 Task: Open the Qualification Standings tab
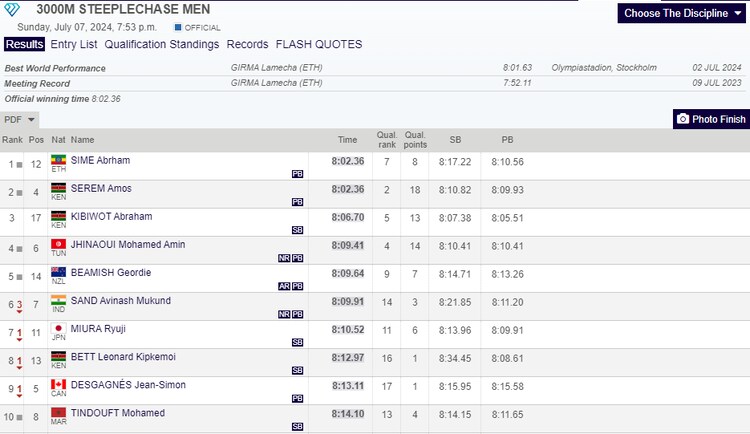click(161, 44)
